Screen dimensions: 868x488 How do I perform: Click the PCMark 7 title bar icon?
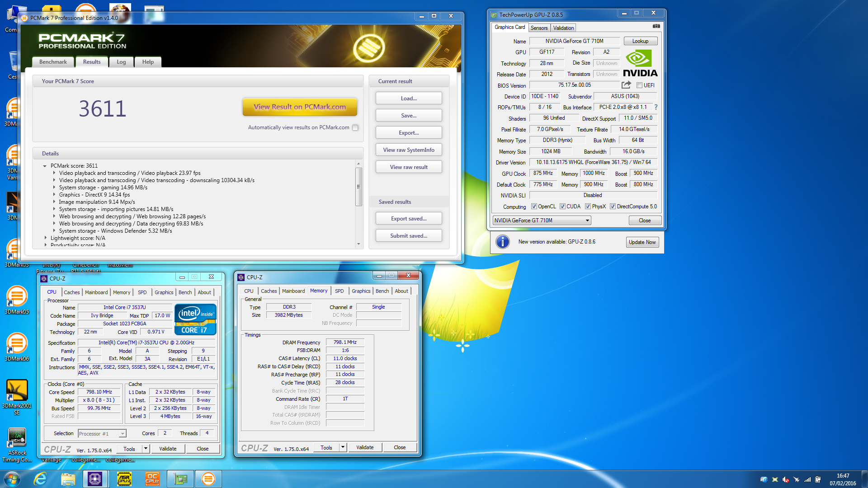[x=24, y=18]
